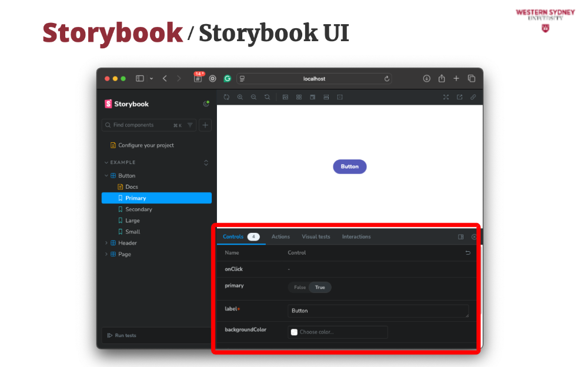Viewport: 588px width, 367px height.
Task: Enter full screen using the expand icon
Action: [x=446, y=97]
